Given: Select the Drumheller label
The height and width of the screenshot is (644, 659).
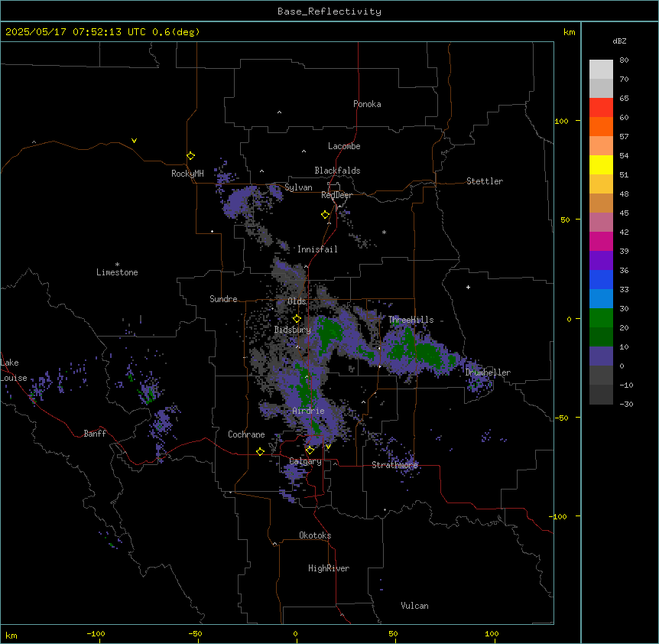Looking at the screenshot, I should tap(488, 372).
